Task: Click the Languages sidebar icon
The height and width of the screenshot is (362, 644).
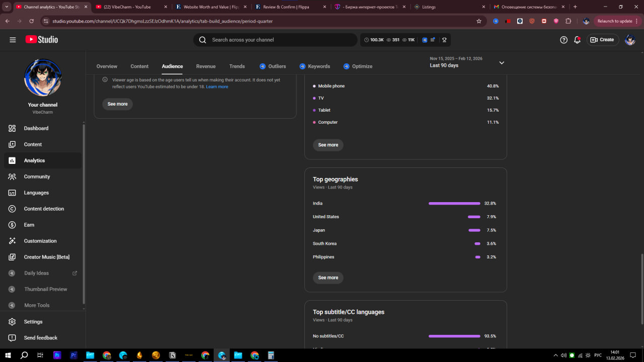Action: (x=12, y=193)
